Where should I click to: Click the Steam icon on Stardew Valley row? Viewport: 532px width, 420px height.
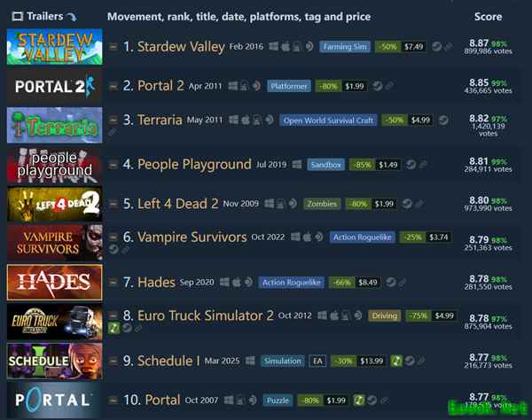click(436, 46)
